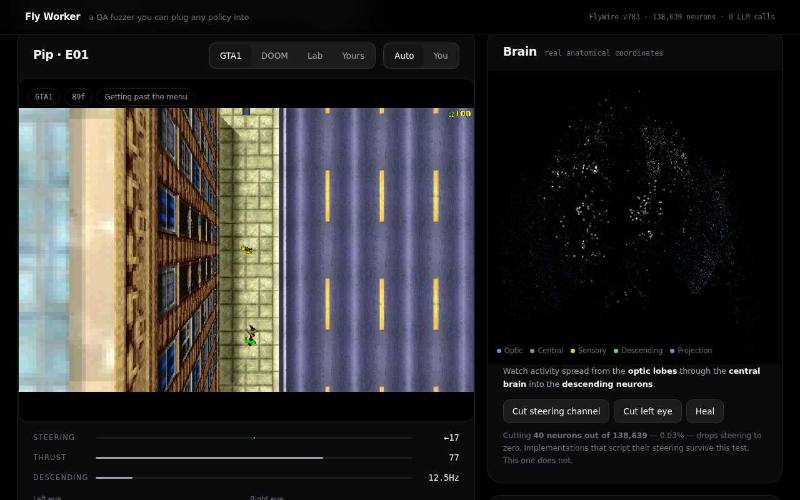Click the GTA1 status chip
Image resolution: width=800 pixels, height=500 pixels.
pyautogui.click(x=43, y=96)
